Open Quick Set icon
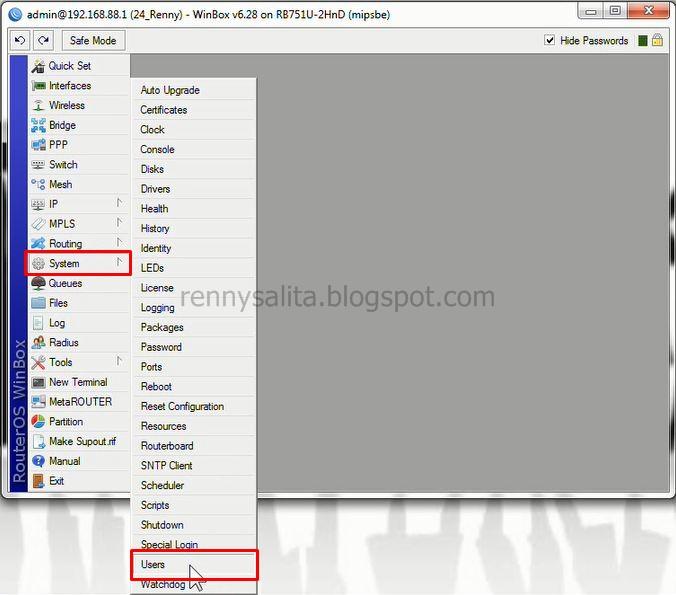The height and width of the screenshot is (595, 676). 38,66
